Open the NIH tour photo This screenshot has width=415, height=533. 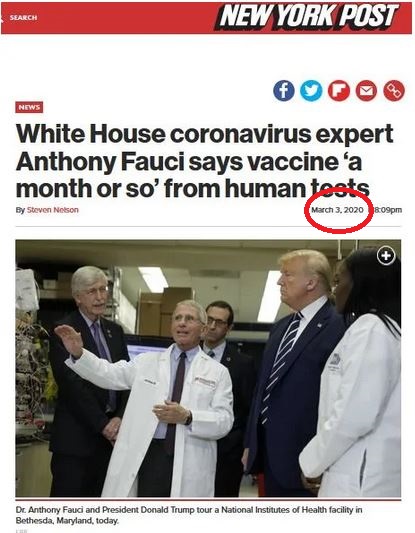[x=208, y=368]
